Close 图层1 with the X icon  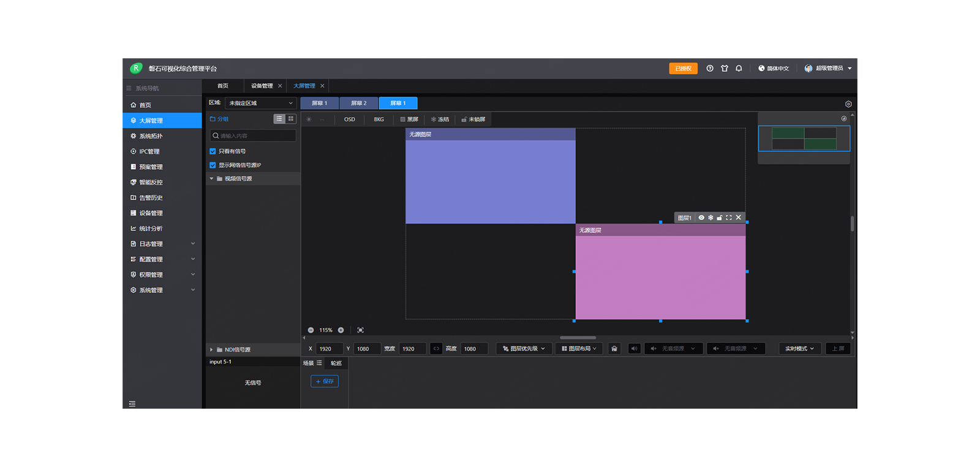tap(739, 218)
